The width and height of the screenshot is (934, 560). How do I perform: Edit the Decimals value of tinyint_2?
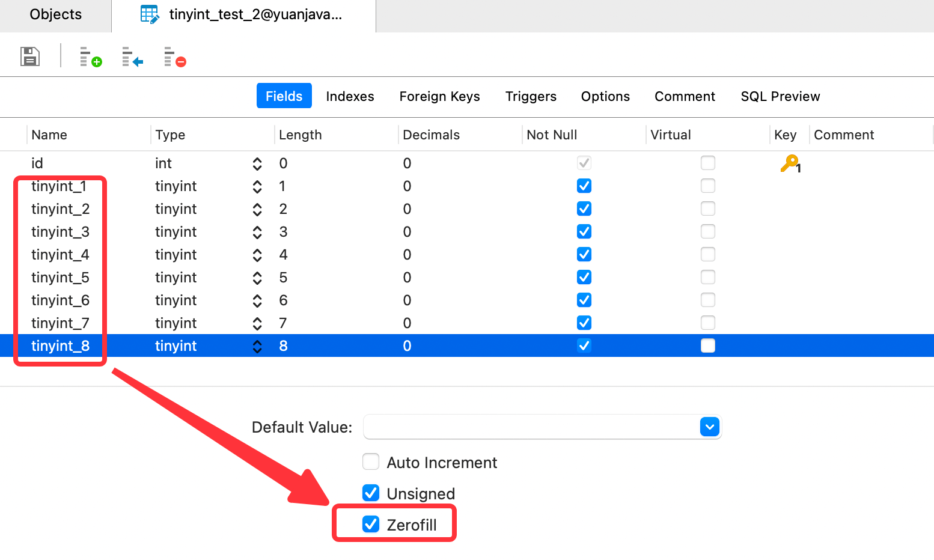coord(407,209)
